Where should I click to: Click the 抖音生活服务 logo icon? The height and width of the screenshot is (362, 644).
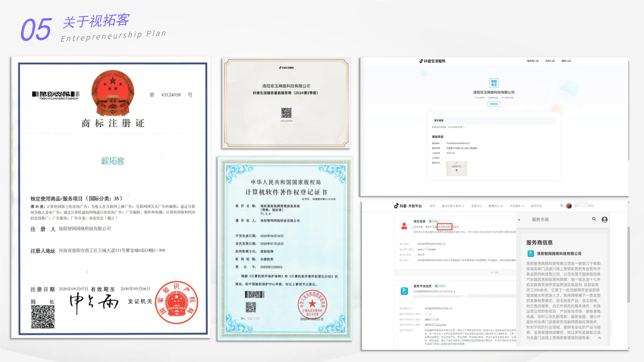pyautogui.click(x=421, y=61)
